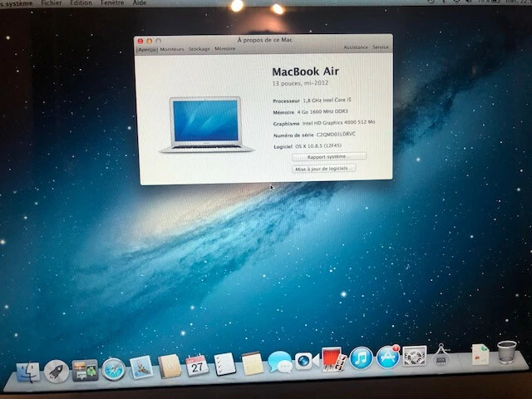The image size is (532, 399).
Task: Click '1,8 GHz Intel Core i5' value
Action: 327,101
